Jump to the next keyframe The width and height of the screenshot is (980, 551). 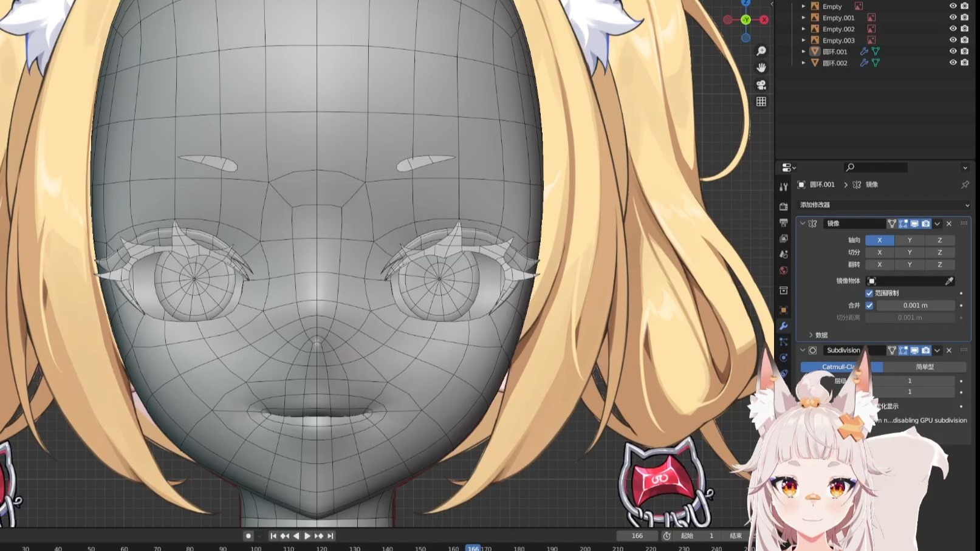coord(319,536)
